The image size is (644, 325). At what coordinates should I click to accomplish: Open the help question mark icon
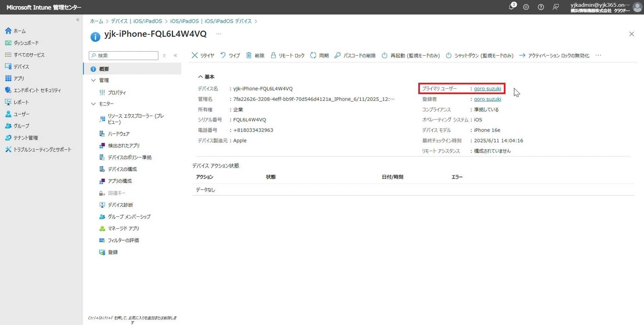pos(541,7)
